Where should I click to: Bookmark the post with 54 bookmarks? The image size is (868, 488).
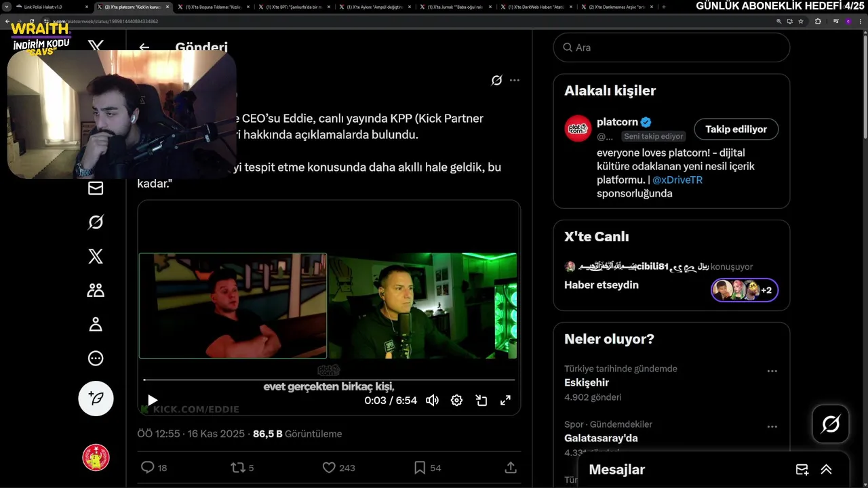427,468
